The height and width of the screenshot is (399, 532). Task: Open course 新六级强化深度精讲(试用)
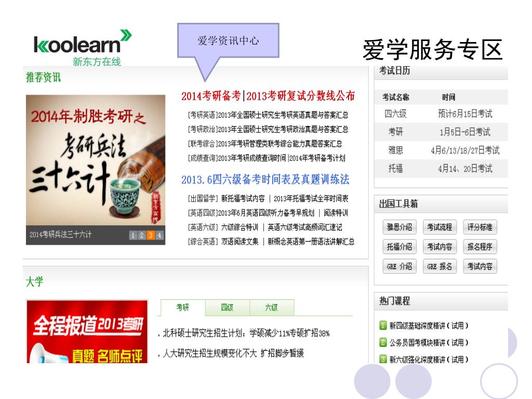tap(429, 360)
